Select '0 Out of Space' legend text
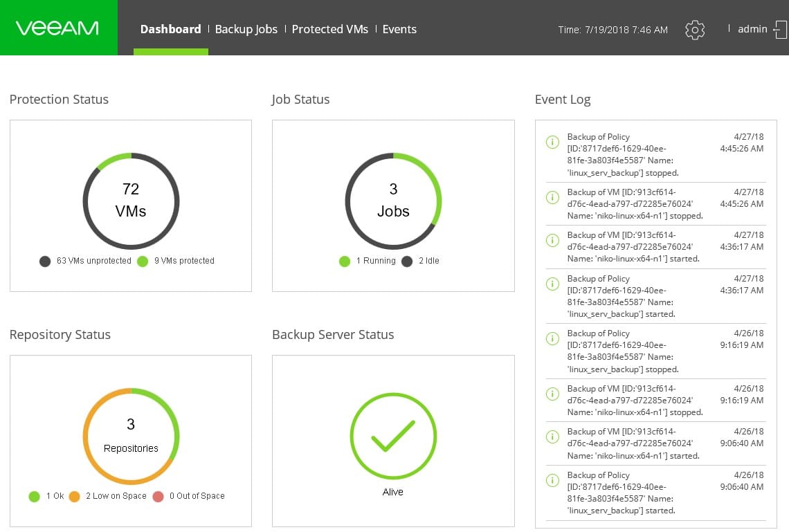The height and width of the screenshot is (532, 789). click(197, 496)
